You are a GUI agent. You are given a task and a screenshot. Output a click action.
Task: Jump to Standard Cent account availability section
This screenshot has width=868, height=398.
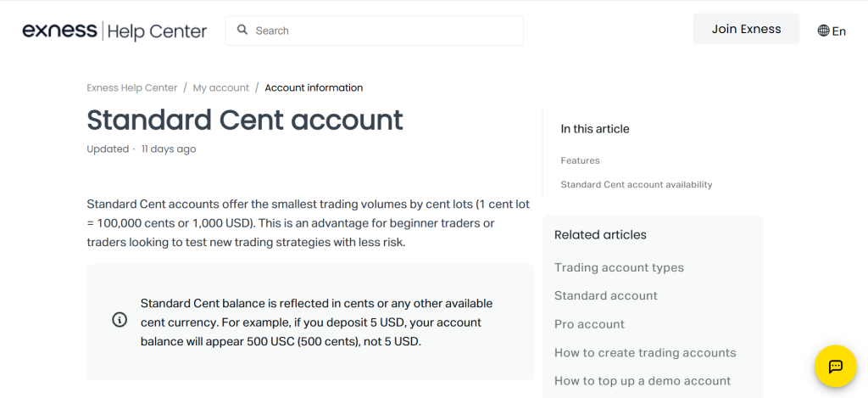point(636,184)
